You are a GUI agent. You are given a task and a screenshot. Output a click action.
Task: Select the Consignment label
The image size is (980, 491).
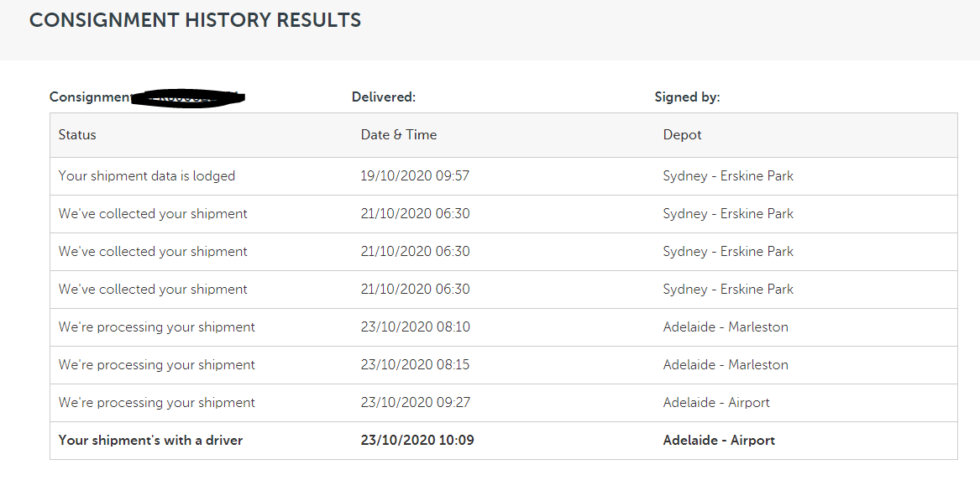pos(90,97)
